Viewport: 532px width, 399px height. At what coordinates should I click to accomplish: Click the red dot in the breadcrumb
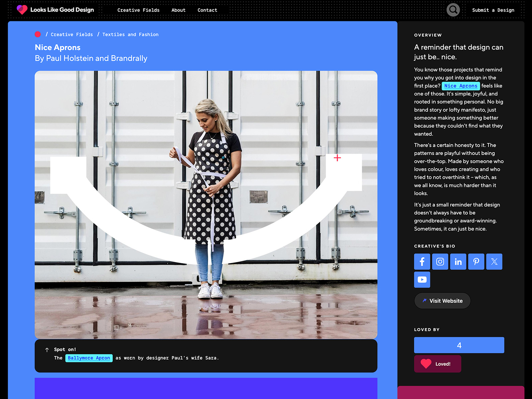[38, 34]
